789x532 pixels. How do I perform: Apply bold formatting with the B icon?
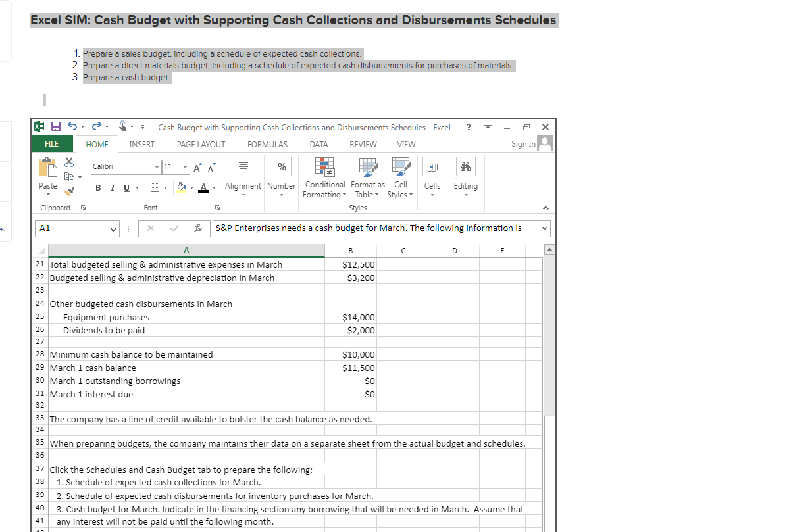98,188
